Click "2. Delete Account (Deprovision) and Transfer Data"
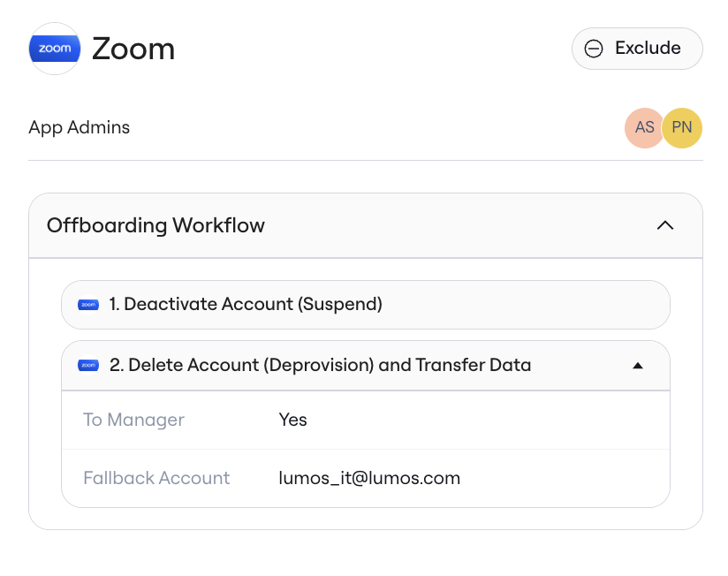The image size is (728, 576). pos(321,365)
